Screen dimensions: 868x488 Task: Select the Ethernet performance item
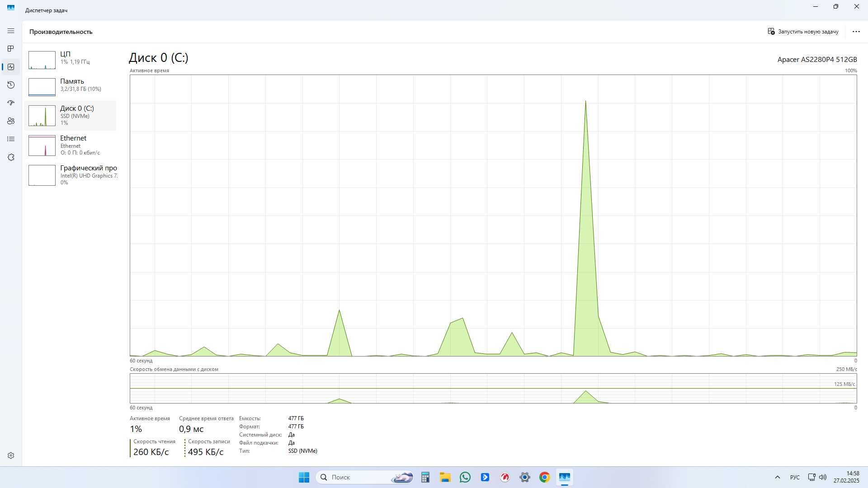pos(70,145)
